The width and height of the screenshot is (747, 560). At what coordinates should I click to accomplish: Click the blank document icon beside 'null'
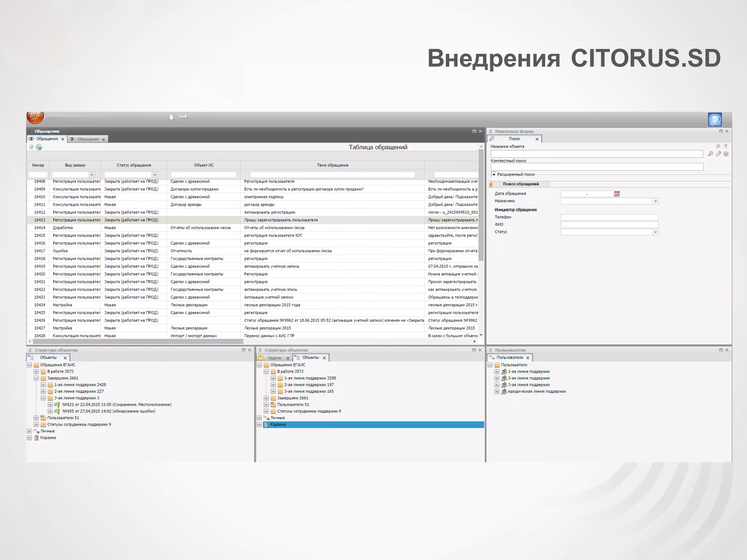(x=171, y=117)
